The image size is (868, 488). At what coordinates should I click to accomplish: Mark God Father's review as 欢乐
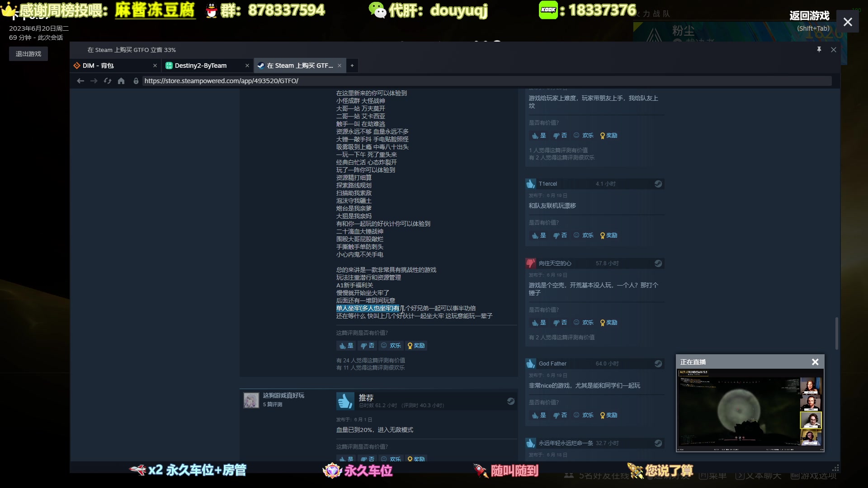(x=584, y=415)
